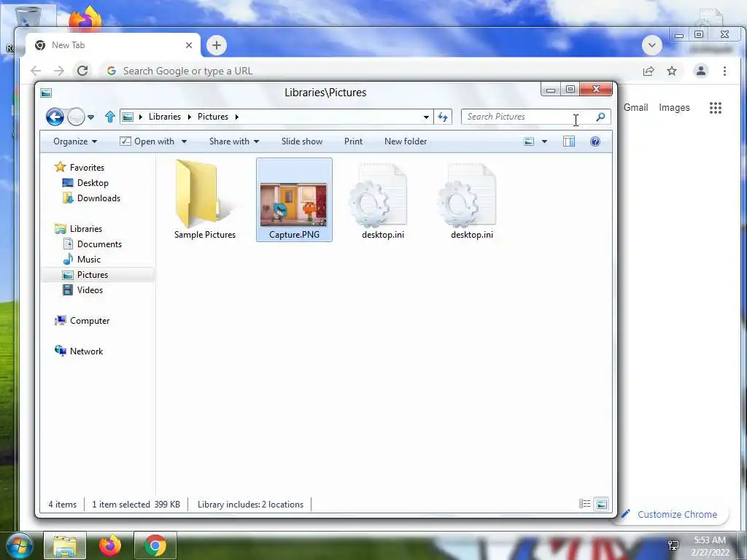Open the Share with menu
Screen dimensions: 747x560
pyautogui.click(x=234, y=141)
